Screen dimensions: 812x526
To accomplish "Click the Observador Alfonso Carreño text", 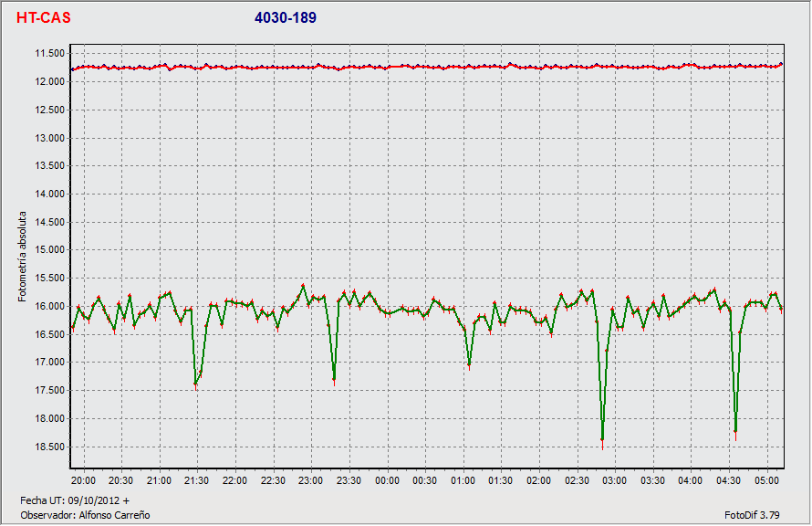I will point(85,515).
